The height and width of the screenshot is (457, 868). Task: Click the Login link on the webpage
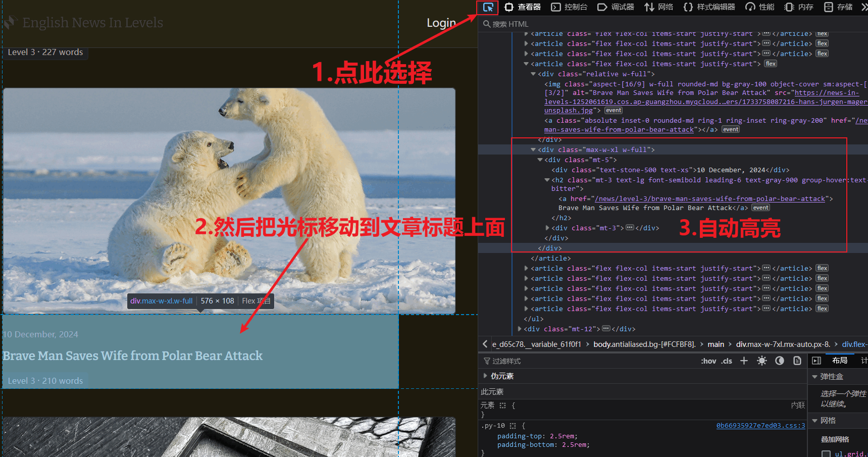[x=441, y=23]
